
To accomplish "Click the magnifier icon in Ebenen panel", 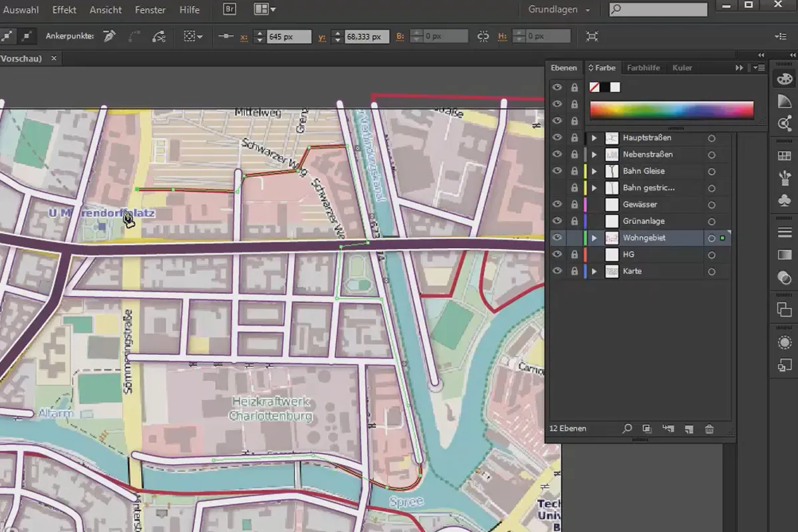I will [626, 429].
